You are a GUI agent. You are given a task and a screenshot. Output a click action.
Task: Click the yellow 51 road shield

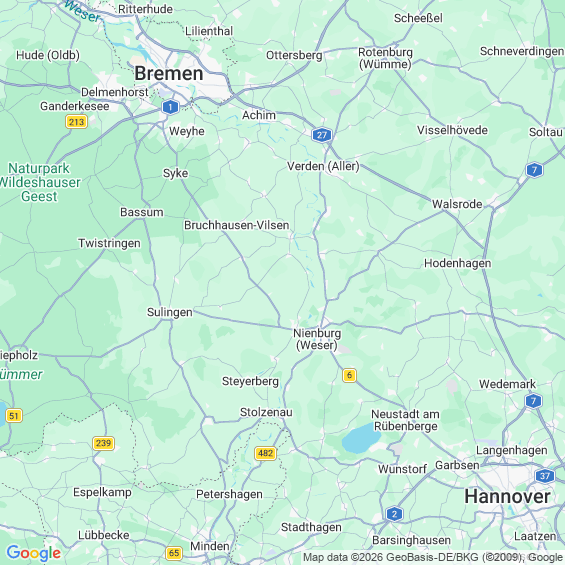14,415
